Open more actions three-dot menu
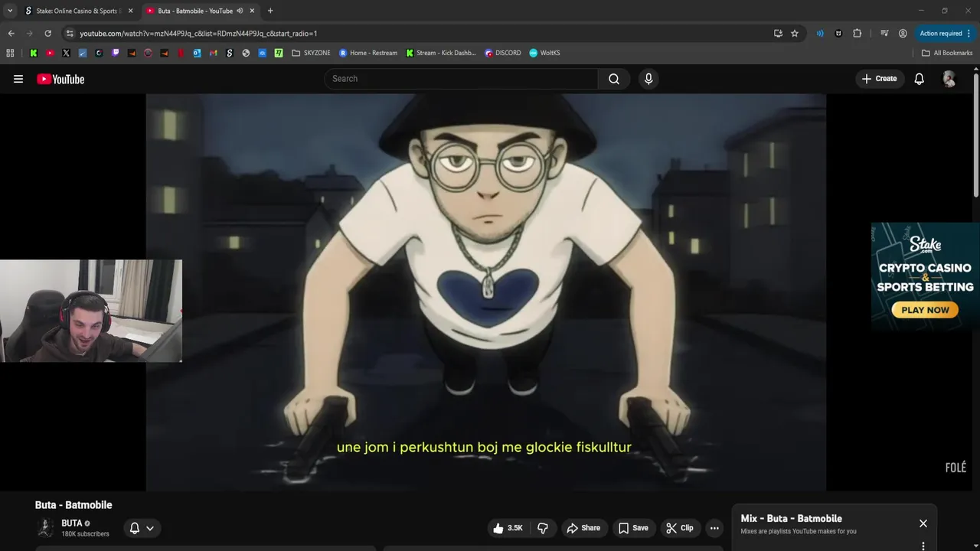Viewport: 980px width, 551px height. tap(714, 528)
